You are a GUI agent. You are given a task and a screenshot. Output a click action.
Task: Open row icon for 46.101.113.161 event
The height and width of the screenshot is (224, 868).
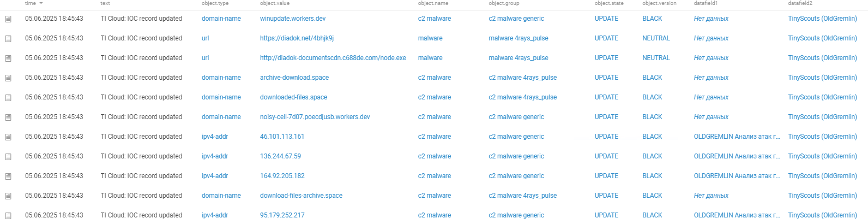click(x=8, y=137)
